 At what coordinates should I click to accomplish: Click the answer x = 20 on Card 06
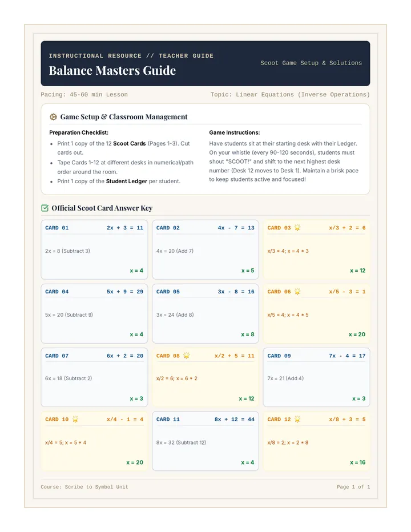pyautogui.click(x=357, y=334)
